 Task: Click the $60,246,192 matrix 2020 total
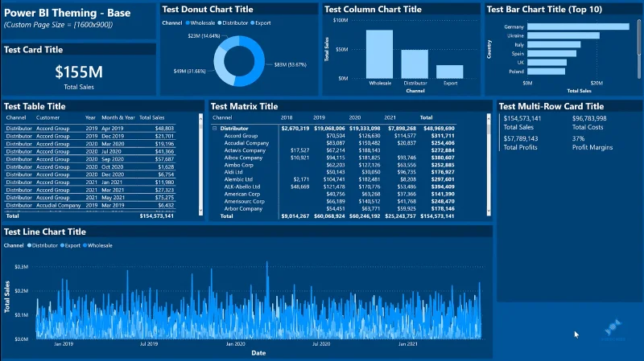(365, 216)
